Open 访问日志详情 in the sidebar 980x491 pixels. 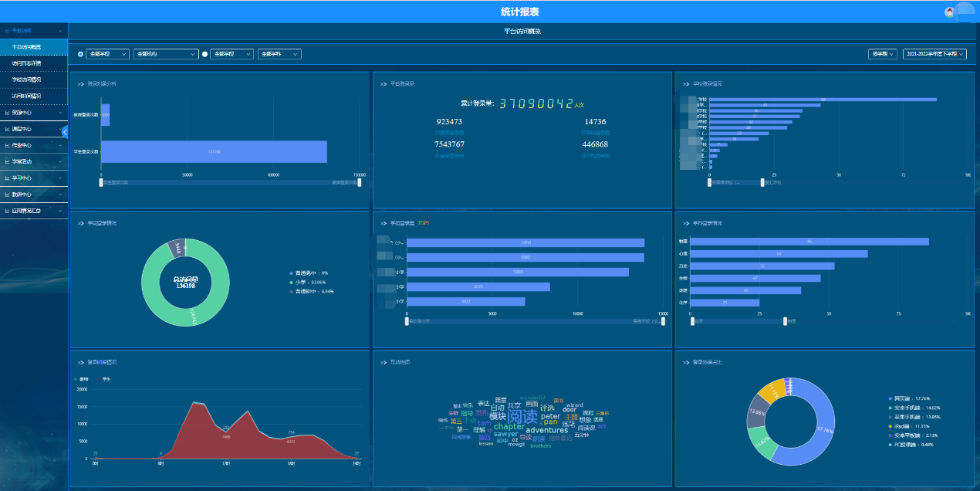tap(27, 63)
